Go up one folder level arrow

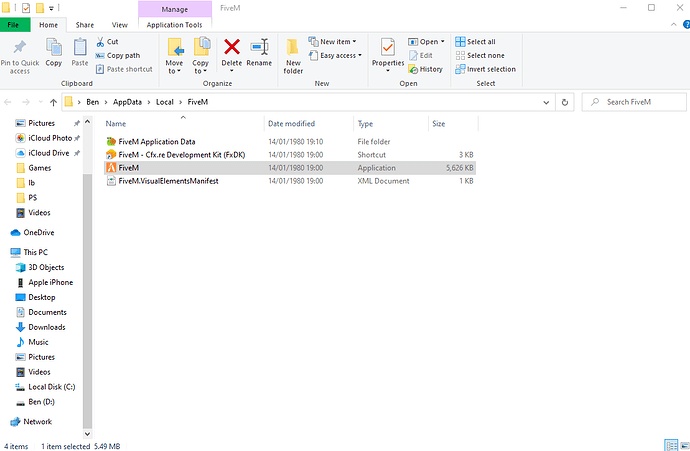tap(53, 102)
